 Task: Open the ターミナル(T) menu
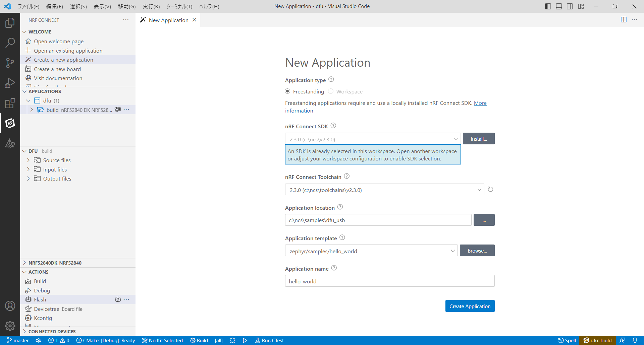[179, 6]
